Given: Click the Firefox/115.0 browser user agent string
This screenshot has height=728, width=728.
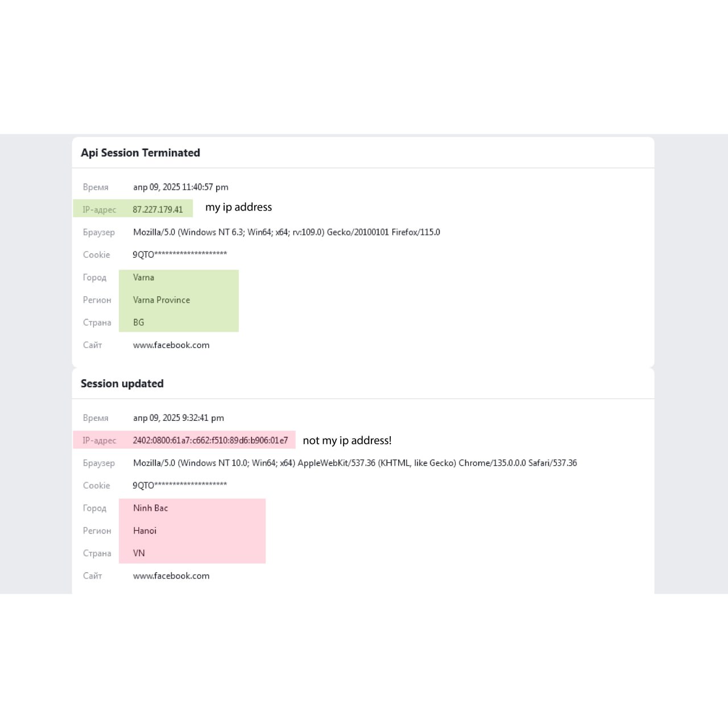Looking at the screenshot, I should click(x=286, y=232).
